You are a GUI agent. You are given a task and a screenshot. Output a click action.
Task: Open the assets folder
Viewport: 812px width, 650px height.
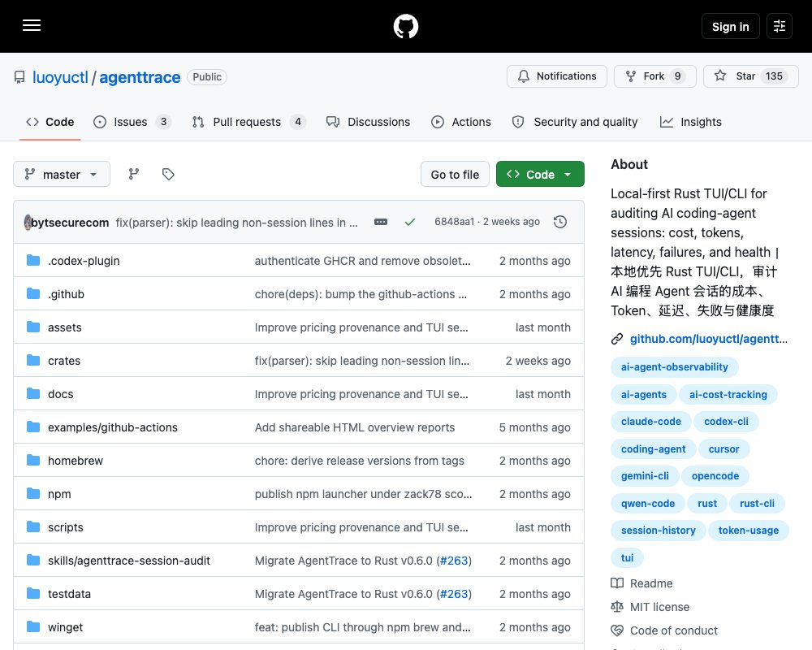click(x=65, y=327)
